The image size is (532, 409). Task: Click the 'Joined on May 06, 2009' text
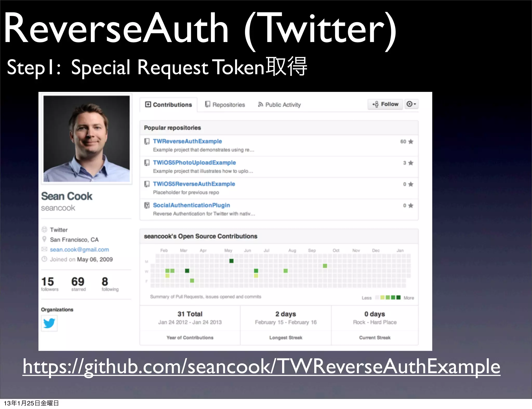click(x=81, y=259)
